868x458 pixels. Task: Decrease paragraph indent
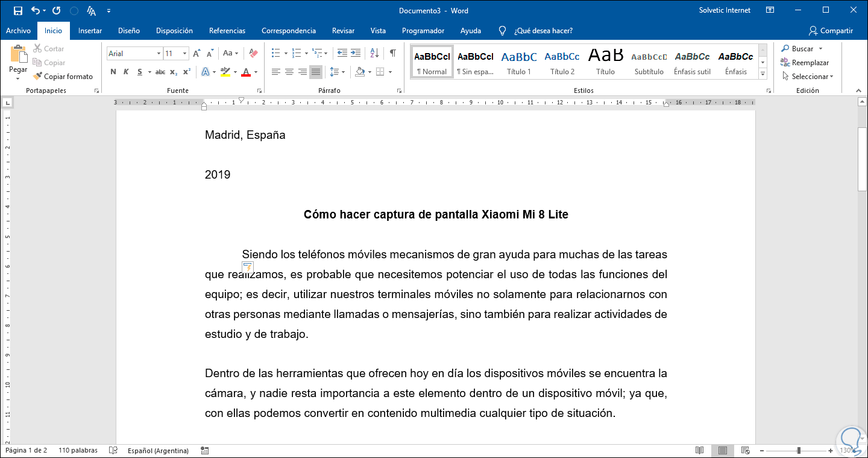pyautogui.click(x=342, y=53)
